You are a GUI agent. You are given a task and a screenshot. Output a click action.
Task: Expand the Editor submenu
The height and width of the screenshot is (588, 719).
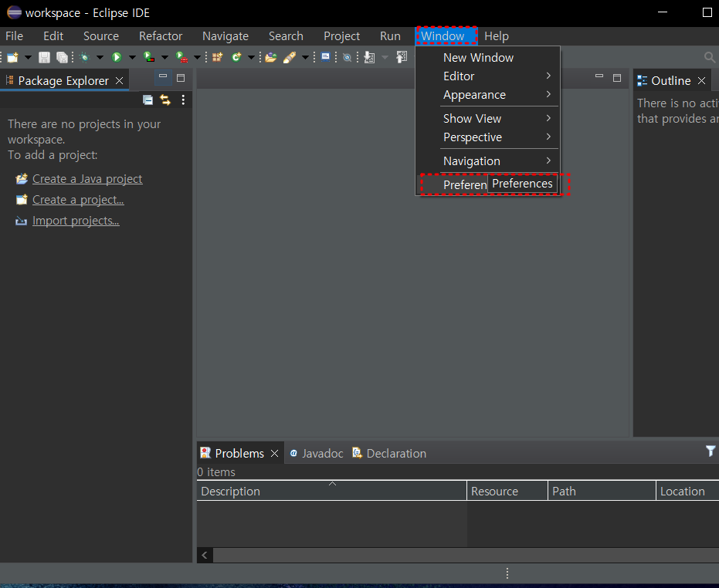pos(487,76)
